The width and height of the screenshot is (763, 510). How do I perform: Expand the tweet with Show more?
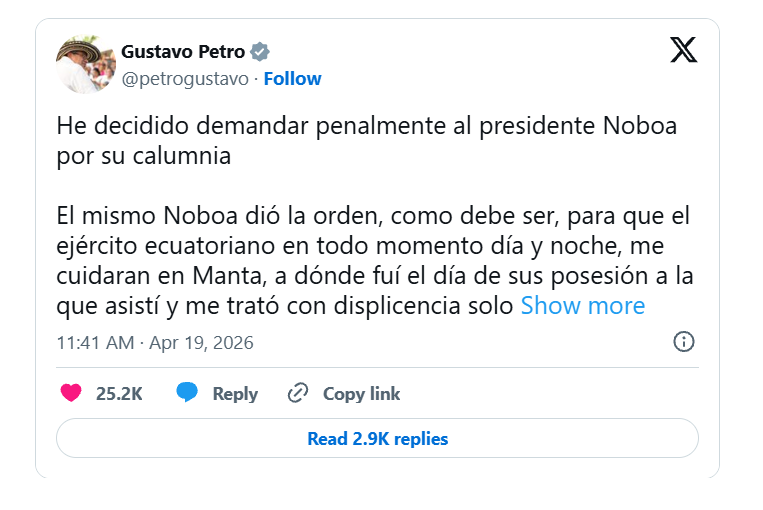click(x=582, y=305)
